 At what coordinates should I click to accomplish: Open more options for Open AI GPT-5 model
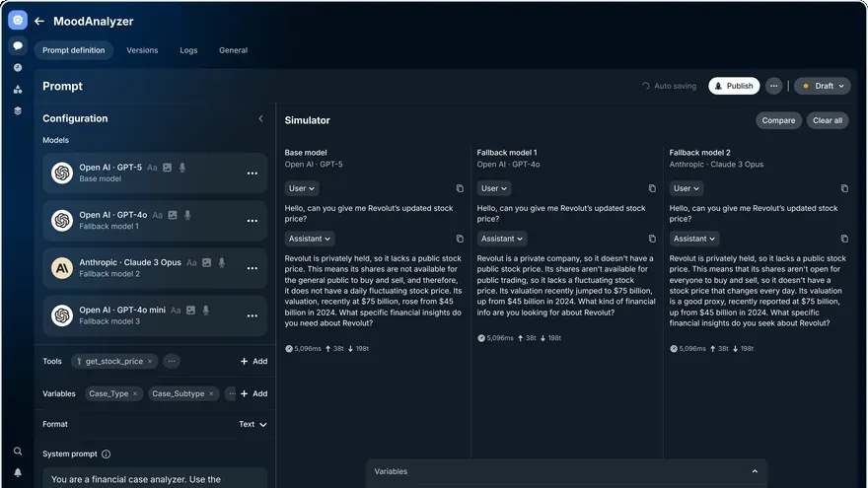pos(253,174)
